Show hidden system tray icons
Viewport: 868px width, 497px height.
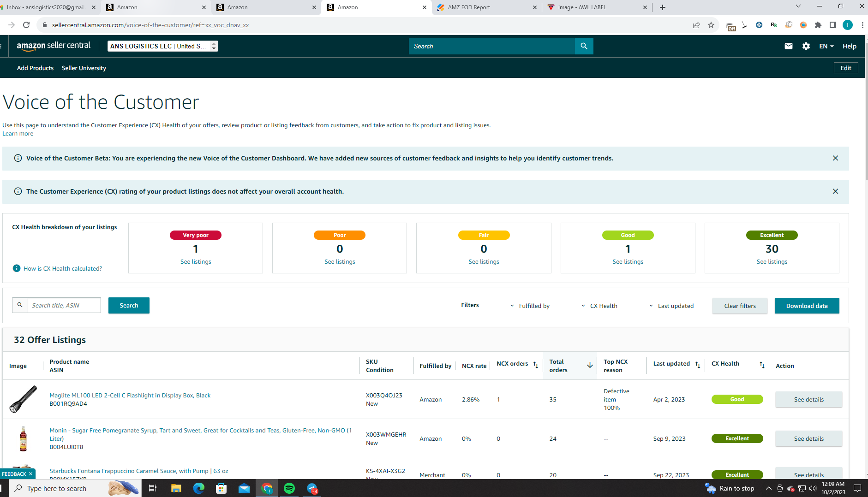(x=768, y=488)
